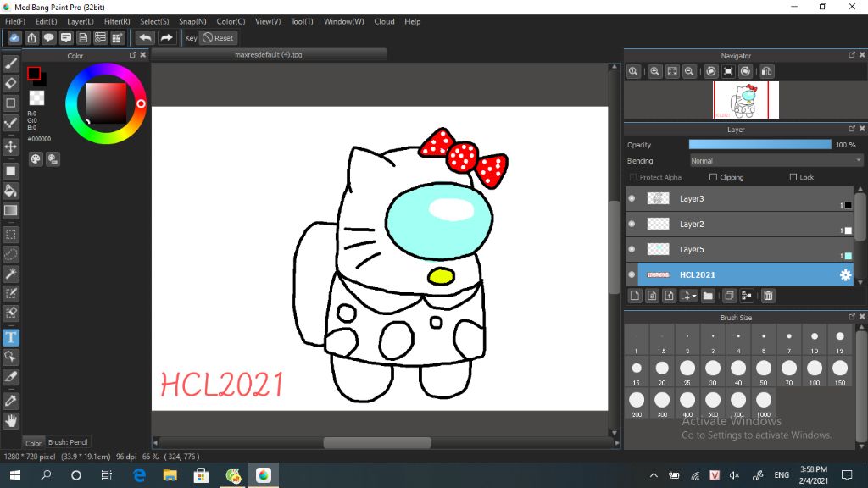The height and width of the screenshot is (488, 868).
Task: Select the Bucket fill tool
Action: (x=10, y=191)
